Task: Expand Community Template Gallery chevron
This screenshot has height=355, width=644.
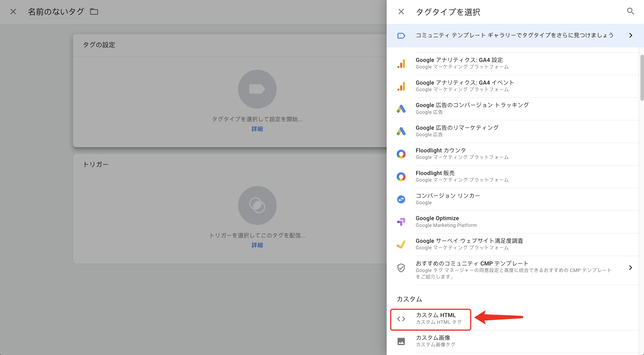Action: point(631,35)
